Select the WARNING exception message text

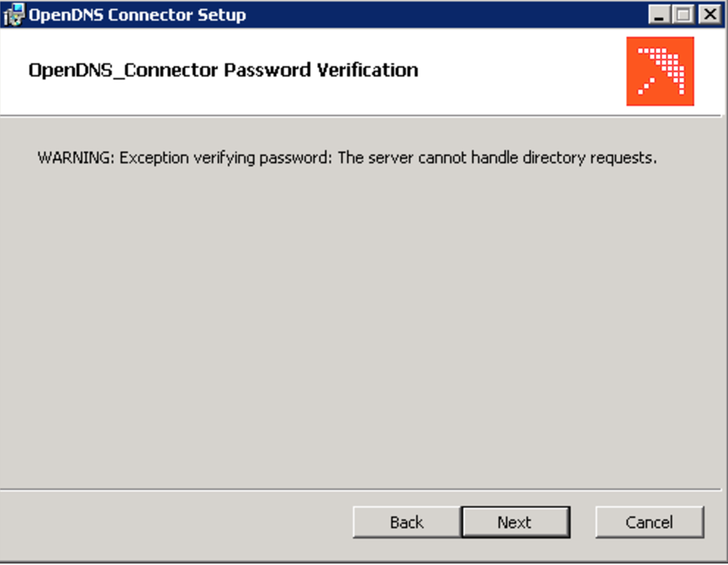point(347,158)
